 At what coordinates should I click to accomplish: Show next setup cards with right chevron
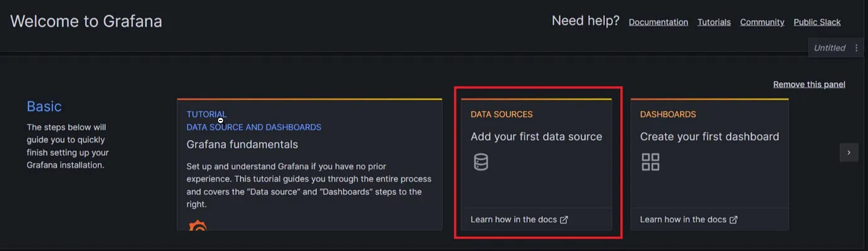click(849, 152)
